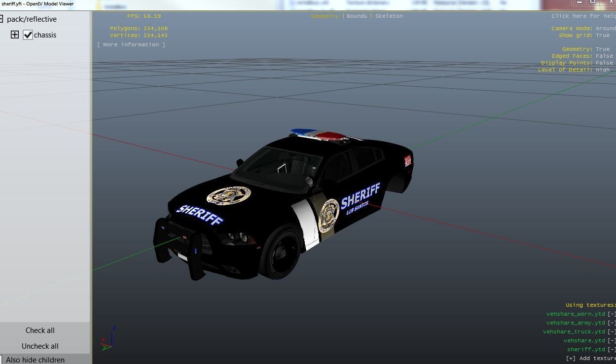Select the vehshare_truck.ytd texture entry
616x364 pixels.
[574, 331]
